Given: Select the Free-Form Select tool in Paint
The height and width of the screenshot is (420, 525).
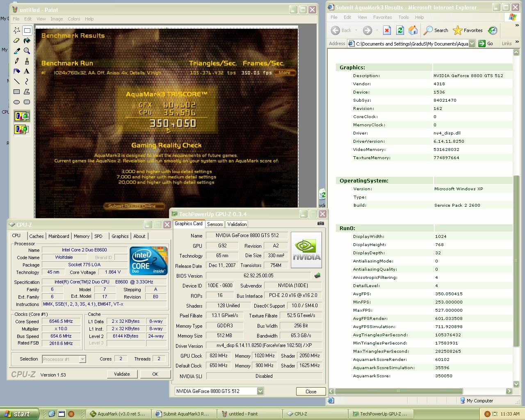Looking at the screenshot, I should coord(17,30).
